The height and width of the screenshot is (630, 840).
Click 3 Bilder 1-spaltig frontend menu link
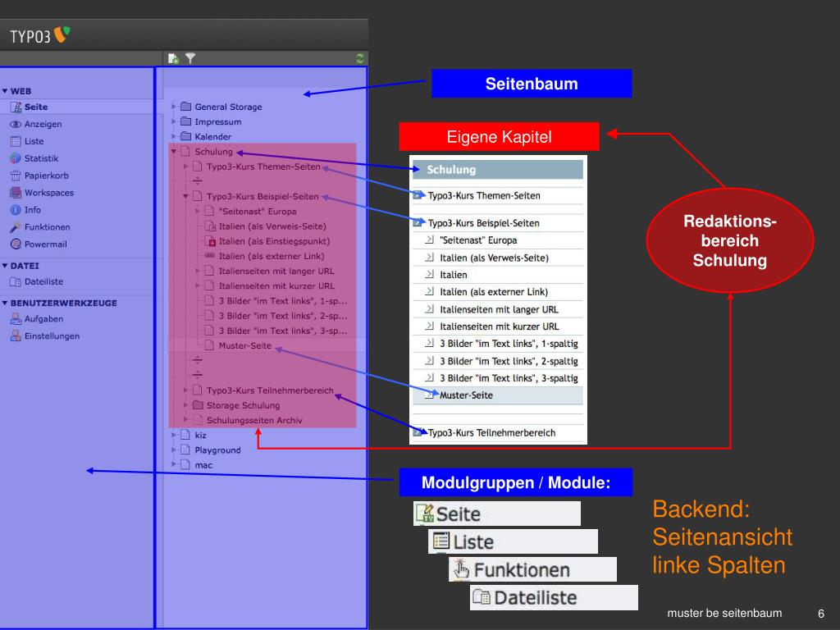coord(509,344)
